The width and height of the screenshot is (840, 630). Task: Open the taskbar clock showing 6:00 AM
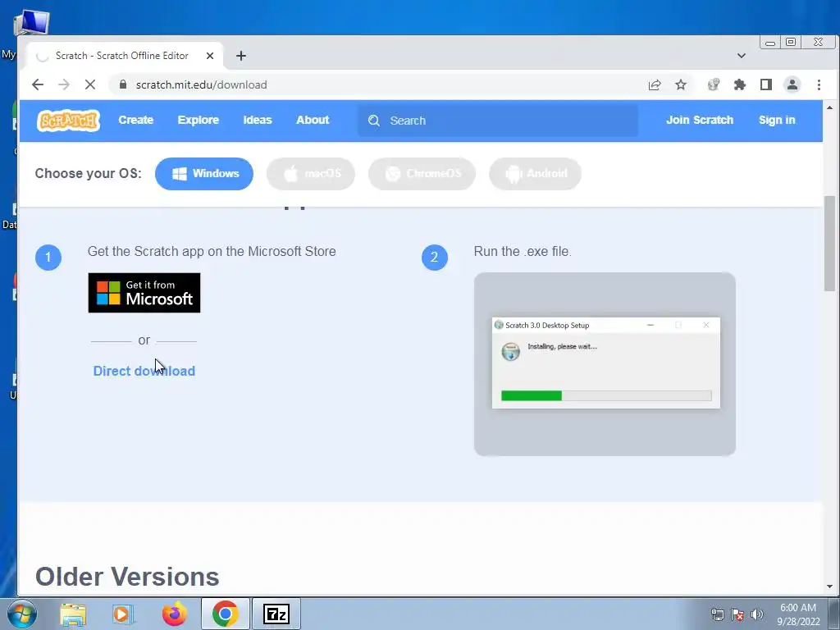click(x=798, y=614)
